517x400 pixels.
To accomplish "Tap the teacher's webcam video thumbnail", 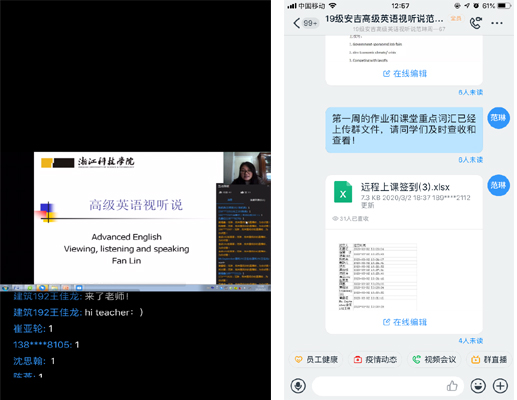I will point(247,168).
